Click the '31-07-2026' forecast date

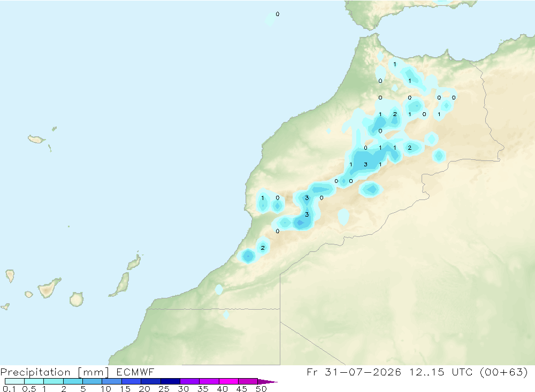(363, 372)
